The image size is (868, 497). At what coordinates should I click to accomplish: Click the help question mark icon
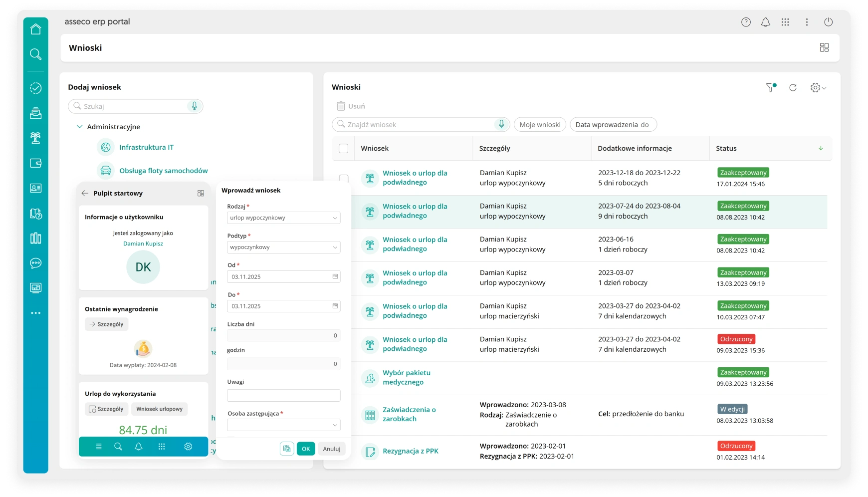pos(746,22)
